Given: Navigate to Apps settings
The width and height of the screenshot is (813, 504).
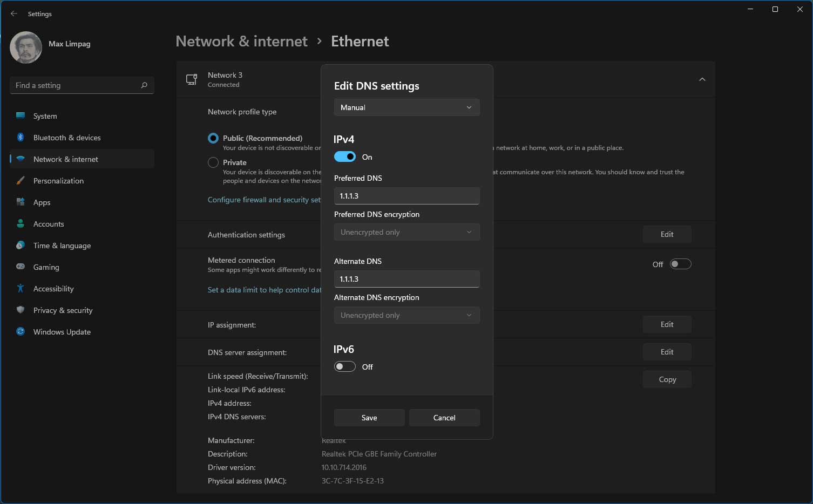Looking at the screenshot, I should point(82,202).
